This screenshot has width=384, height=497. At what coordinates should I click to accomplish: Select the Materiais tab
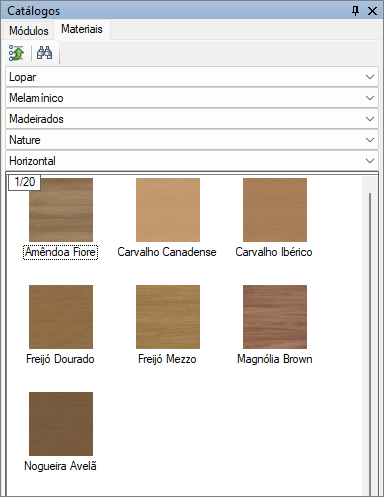tap(82, 29)
